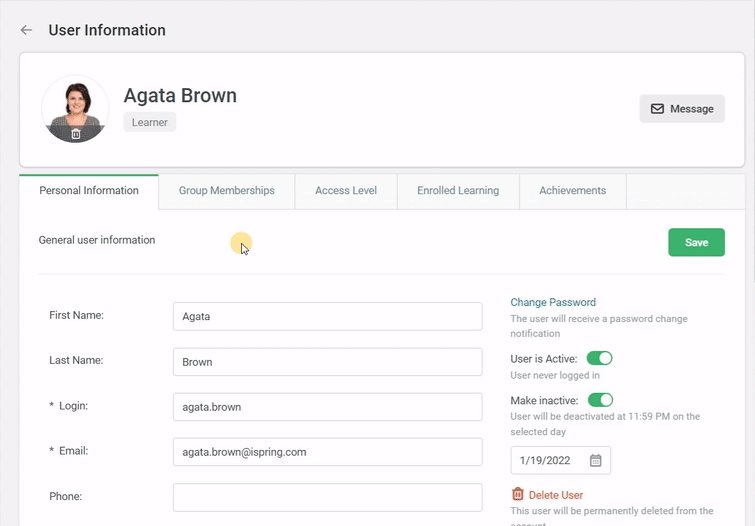
Task: Select the Personal Information tab
Action: [x=89, y=191]
